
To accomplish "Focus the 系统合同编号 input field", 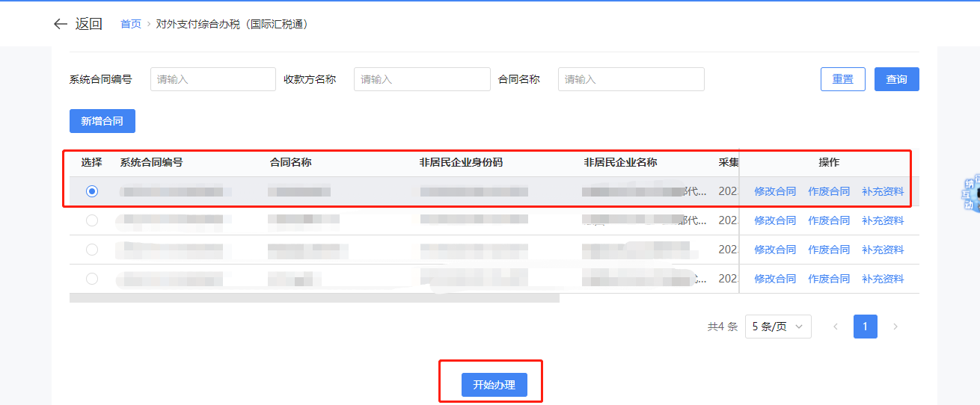I will click(213, 79).
